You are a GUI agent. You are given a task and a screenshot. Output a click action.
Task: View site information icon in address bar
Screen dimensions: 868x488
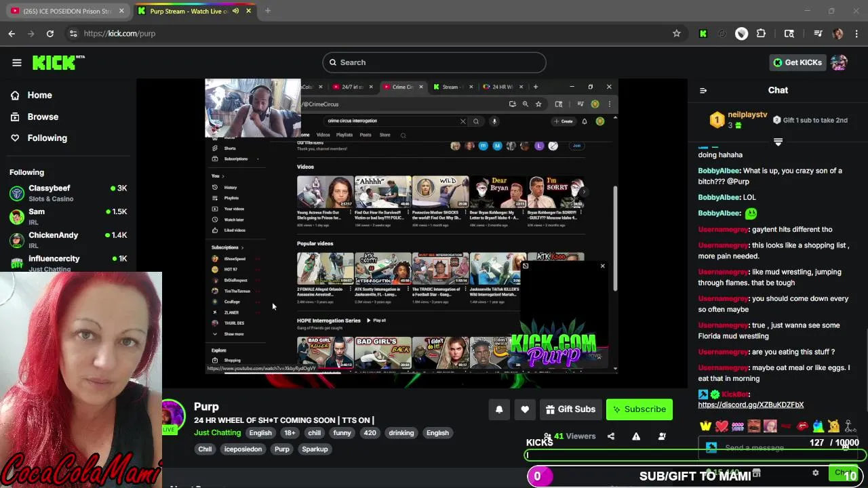coord(73,33)
